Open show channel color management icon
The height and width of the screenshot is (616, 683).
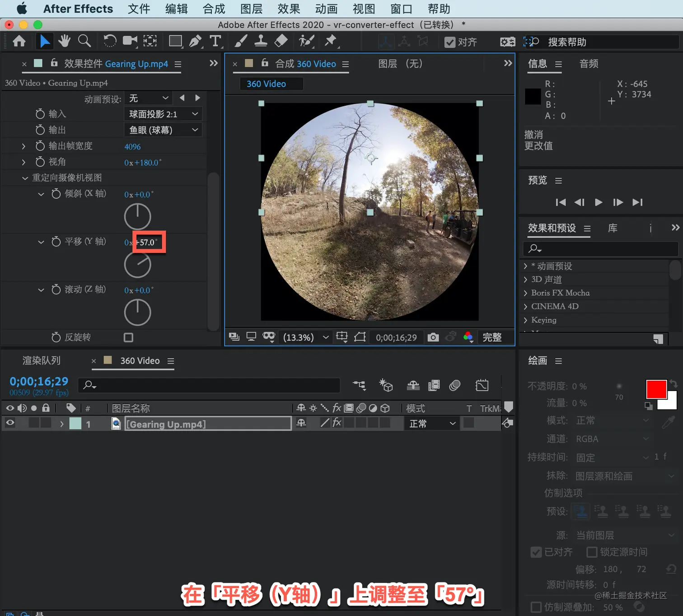pos(468,337)
